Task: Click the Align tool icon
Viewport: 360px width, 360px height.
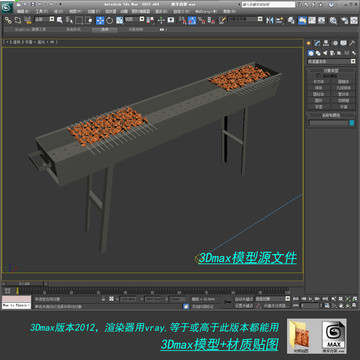Action: pyautogui.click(x=279, y=20)
